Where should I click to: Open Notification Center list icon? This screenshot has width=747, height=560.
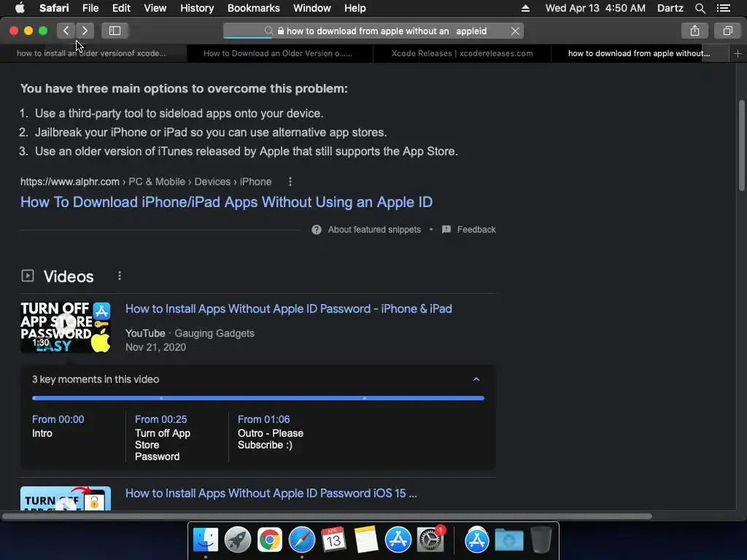pos(724,8)
